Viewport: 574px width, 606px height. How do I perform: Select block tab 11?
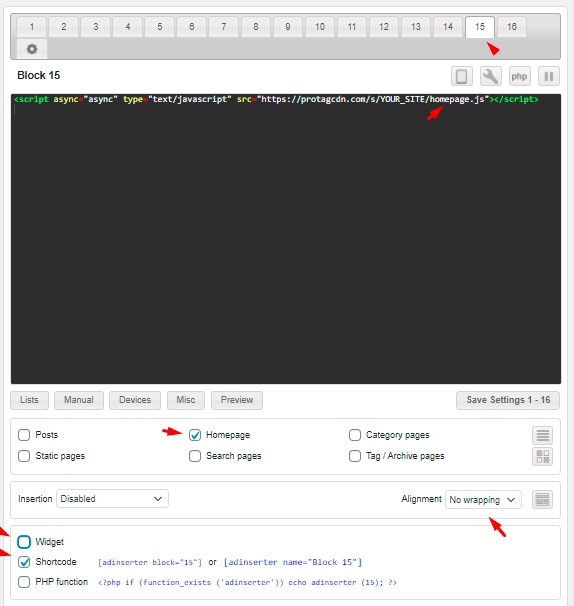coord(352,27)
